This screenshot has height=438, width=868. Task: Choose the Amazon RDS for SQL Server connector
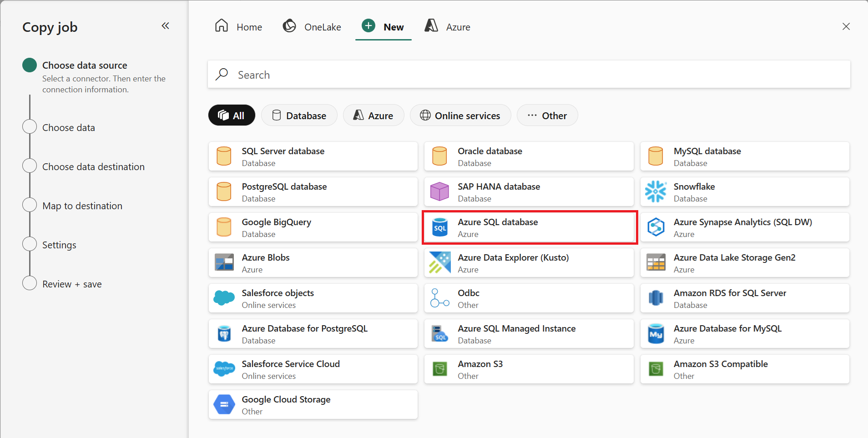[745, 298]
